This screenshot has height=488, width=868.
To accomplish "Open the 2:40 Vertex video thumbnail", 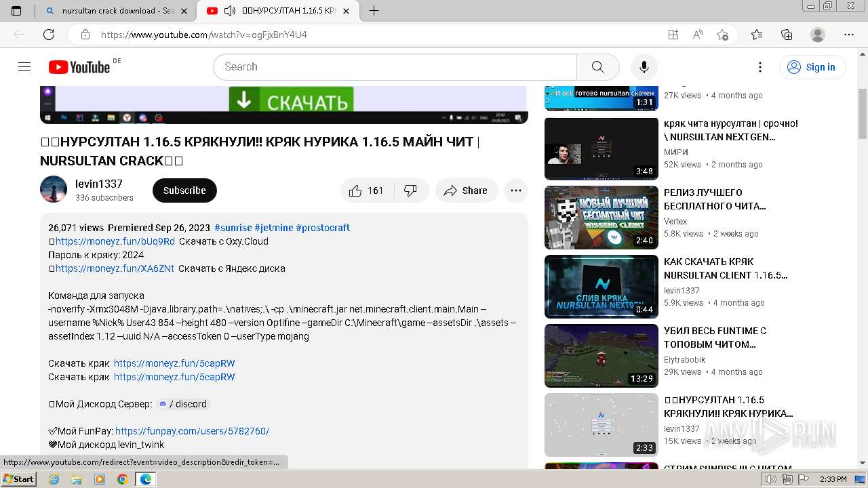I will [x=601, y=218].
